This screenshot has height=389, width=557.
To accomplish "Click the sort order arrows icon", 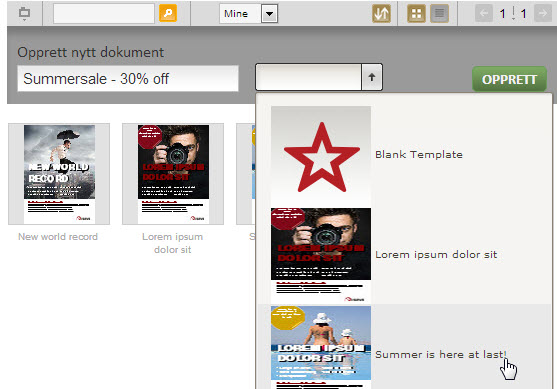I will pyautogui.click(x=381, y=13).
